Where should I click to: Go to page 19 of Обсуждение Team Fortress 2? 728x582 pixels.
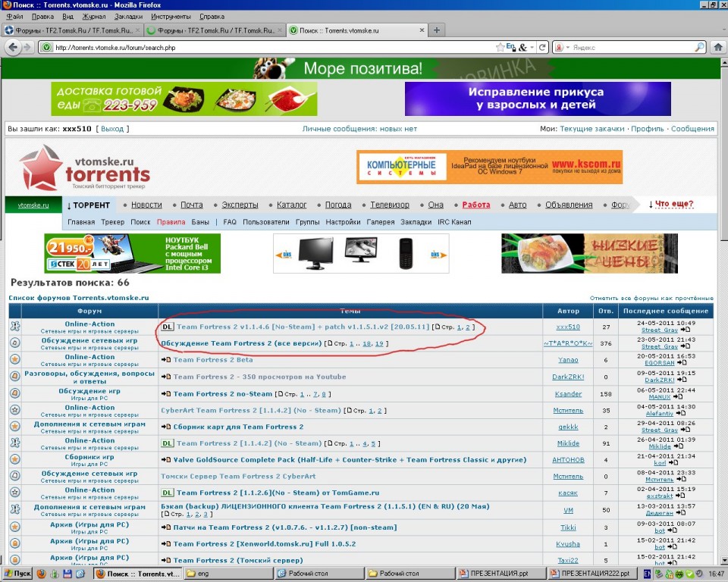coord(379,343)
